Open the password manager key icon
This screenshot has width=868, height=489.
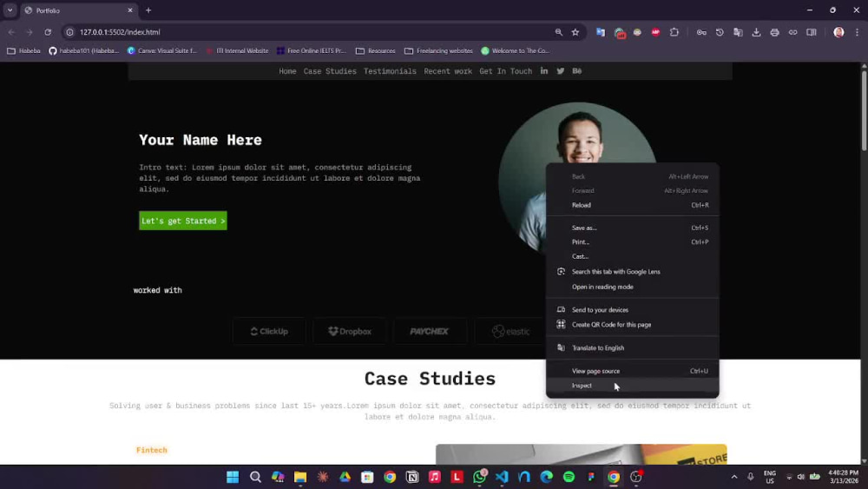coord(701,32)
